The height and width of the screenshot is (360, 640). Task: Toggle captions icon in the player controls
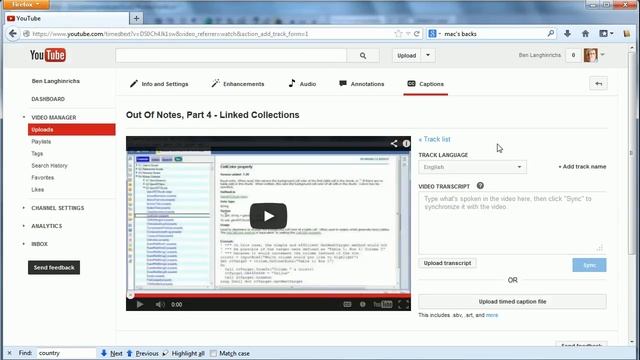[347, 304]
